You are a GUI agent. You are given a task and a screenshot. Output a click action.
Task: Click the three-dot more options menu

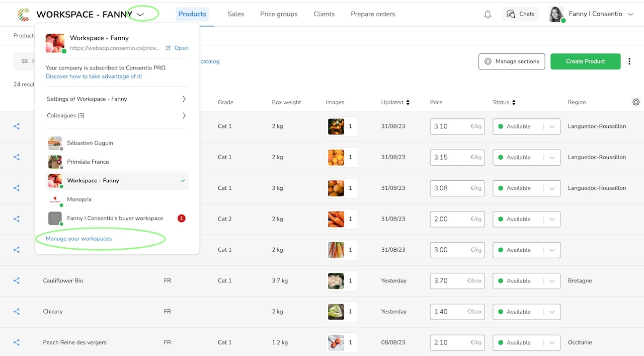coord(629,61)
